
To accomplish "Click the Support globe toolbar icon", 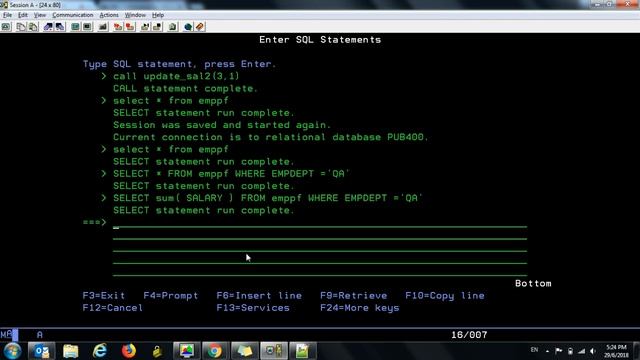I will pyautogui.click(x=188, y=27).
